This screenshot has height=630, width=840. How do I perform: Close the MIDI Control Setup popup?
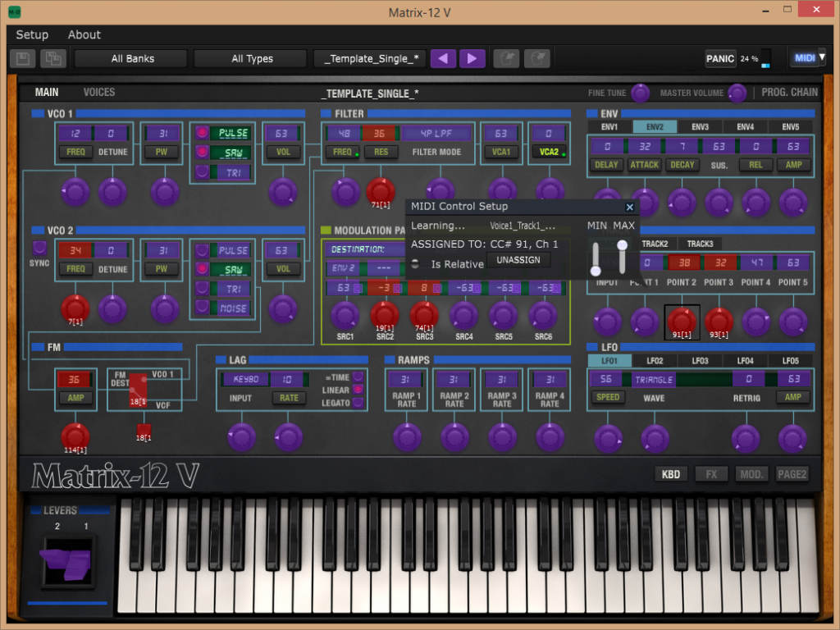pyautogui.click(x=629, y=208)
